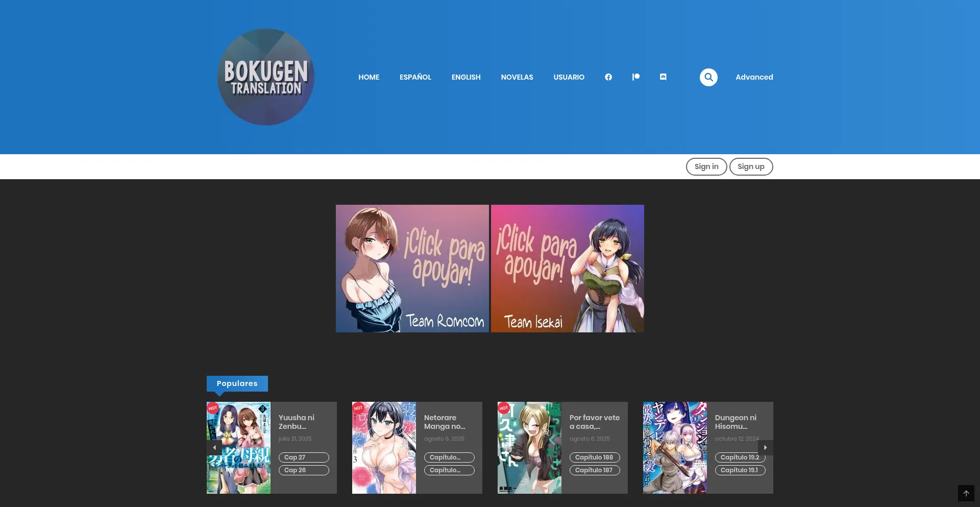
Task: Open Por favor vete a casa title
Action: point(595,422)
